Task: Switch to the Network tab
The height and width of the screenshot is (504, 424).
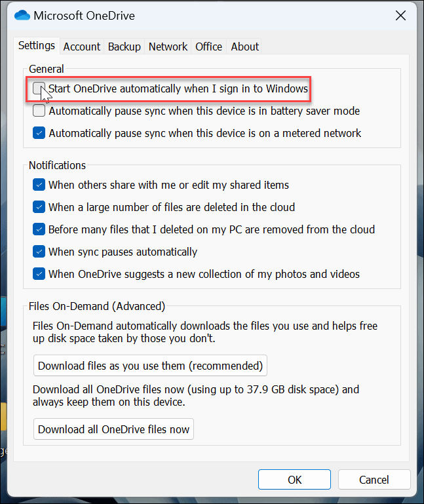Action: click(x=168, y=47)
